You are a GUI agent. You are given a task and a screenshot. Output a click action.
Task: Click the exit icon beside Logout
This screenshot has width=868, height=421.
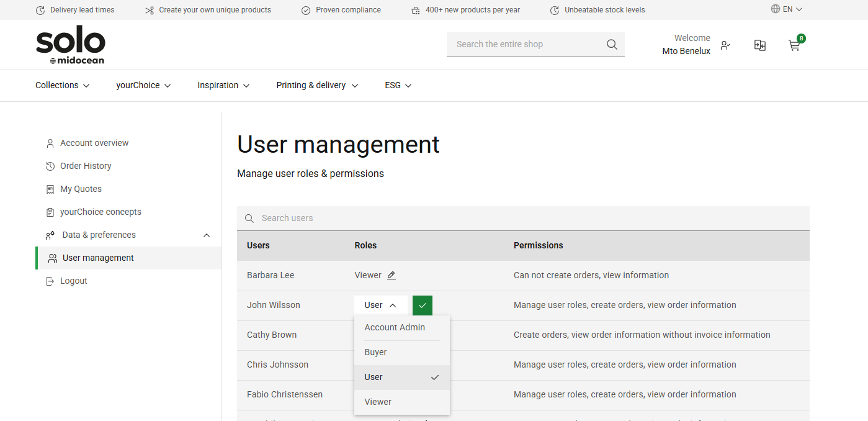[50, 281]
